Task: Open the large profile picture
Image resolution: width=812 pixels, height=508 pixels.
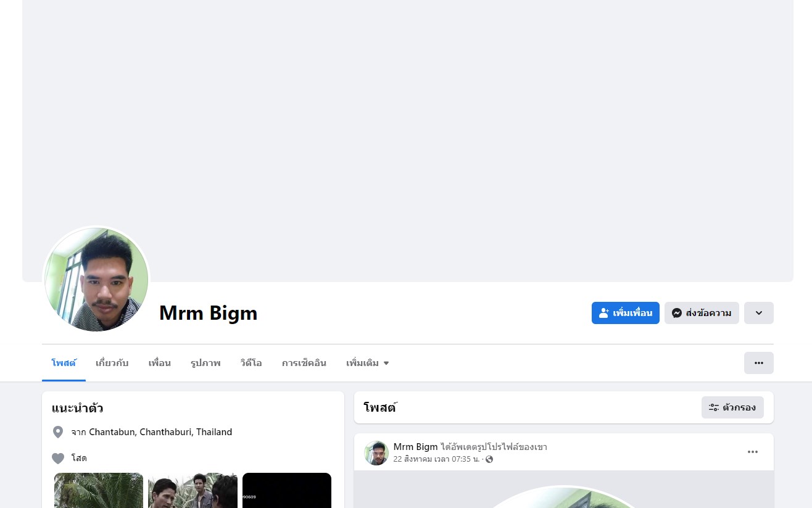Action: tap(96, 280)
